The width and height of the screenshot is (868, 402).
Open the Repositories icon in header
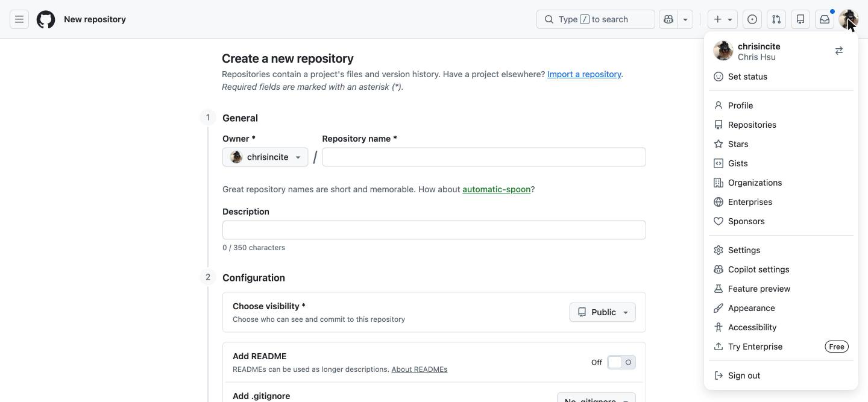coord(800,19)
